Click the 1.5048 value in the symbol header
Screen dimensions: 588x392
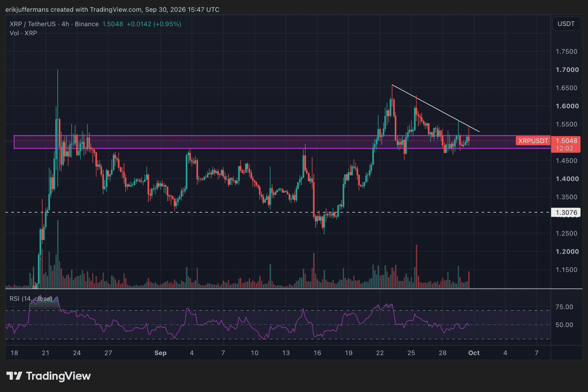(x=113, y=24)
